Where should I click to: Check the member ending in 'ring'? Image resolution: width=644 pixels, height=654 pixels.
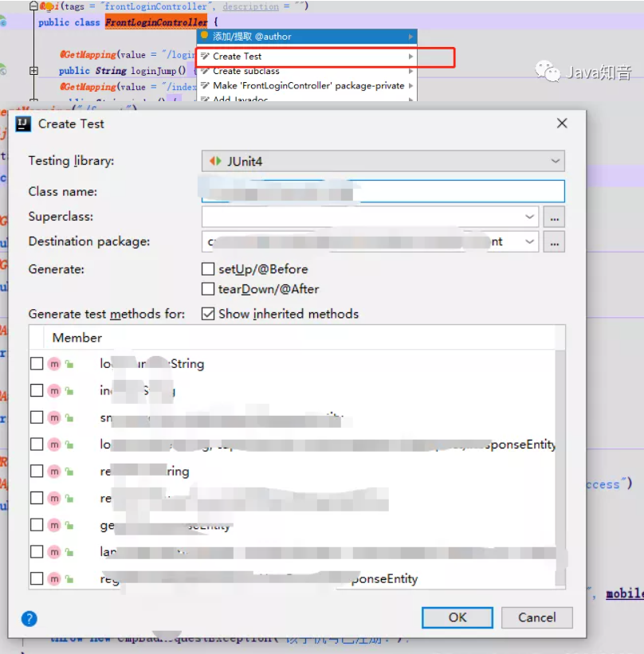click(x=37, y=471)
